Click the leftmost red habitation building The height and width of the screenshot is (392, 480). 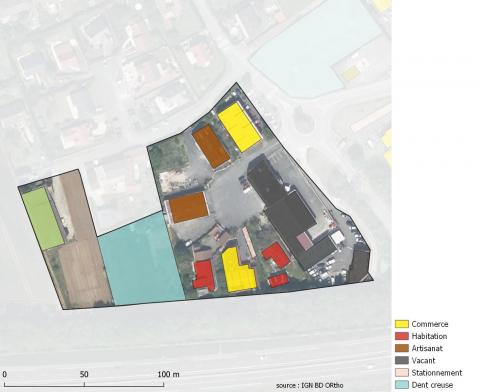[x=204, y=275]
